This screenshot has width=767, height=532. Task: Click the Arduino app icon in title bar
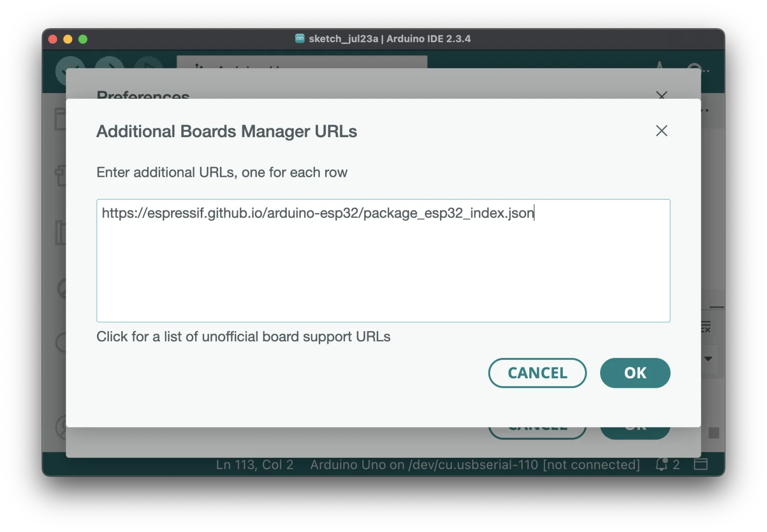(x=300, y=39)
